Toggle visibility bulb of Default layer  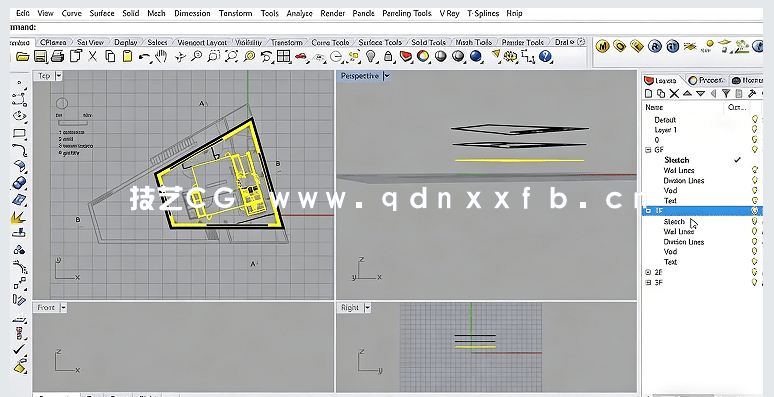coord(754,119)
